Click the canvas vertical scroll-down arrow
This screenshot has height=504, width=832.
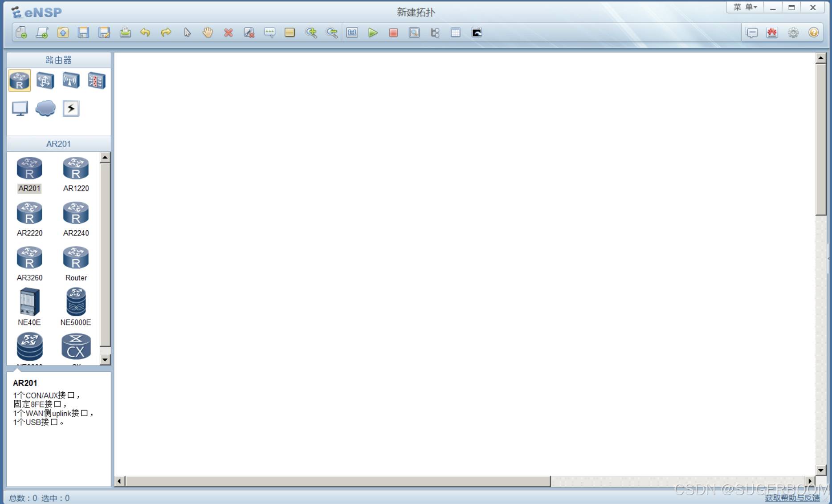click(x=821, y=470)
